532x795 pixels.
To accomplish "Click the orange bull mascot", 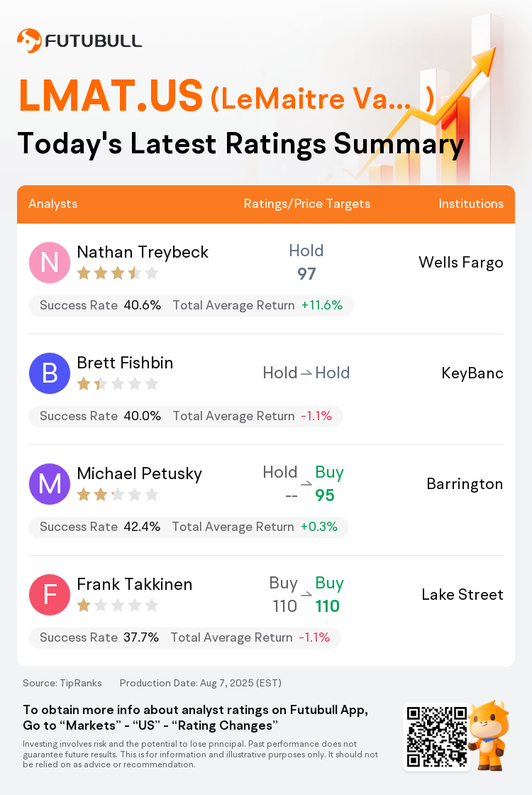I will (x=489, y=735).
